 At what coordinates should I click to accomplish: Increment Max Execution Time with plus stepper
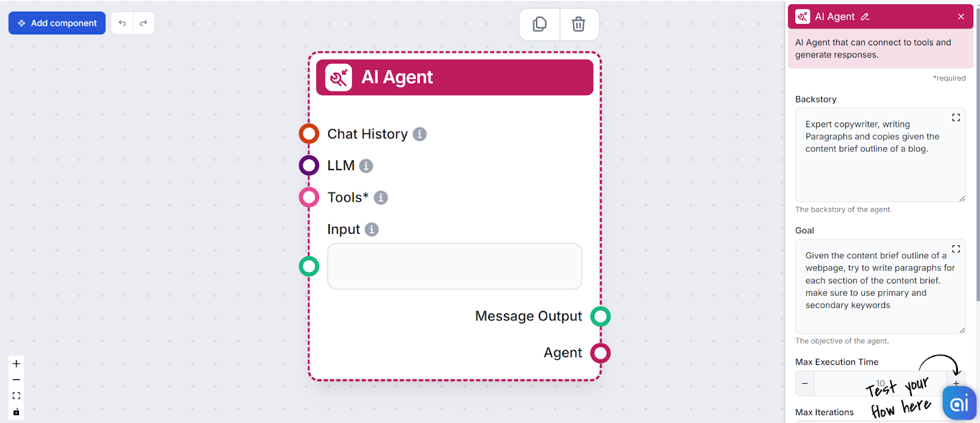point(956,383)
